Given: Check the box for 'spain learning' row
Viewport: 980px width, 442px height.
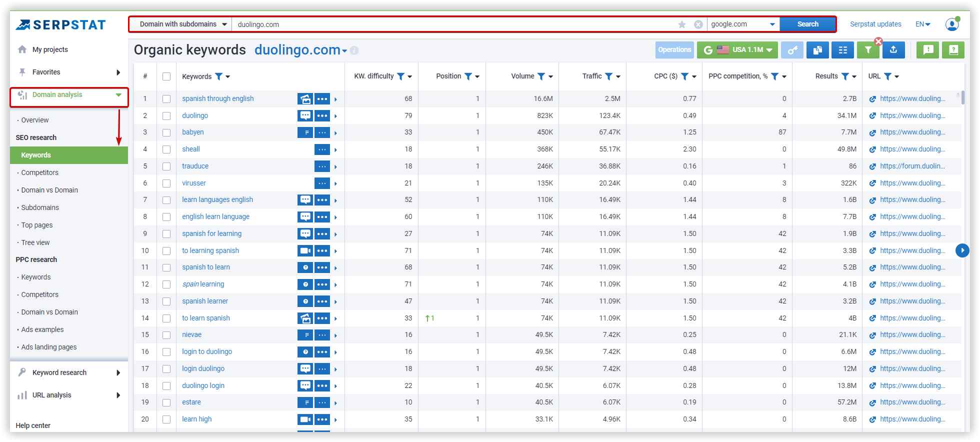Looking at the screenshot, I should pyautogui.click(x=166, y=284).
